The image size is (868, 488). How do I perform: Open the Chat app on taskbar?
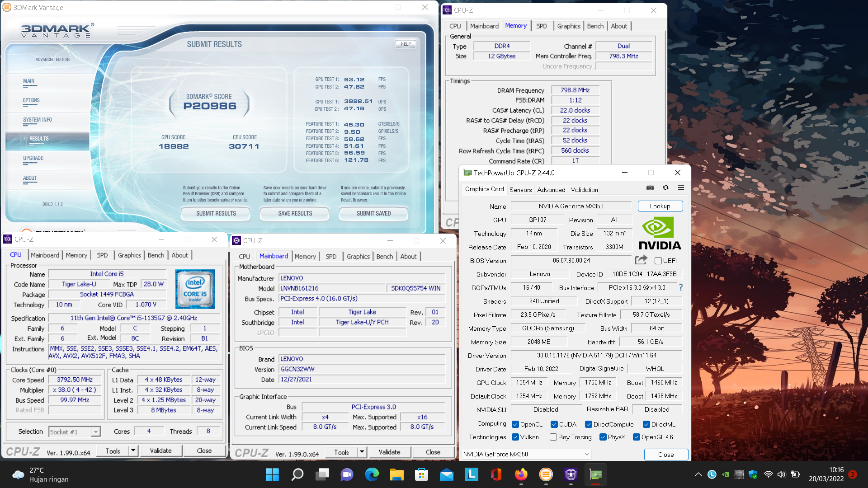click(x=347, y=474)
